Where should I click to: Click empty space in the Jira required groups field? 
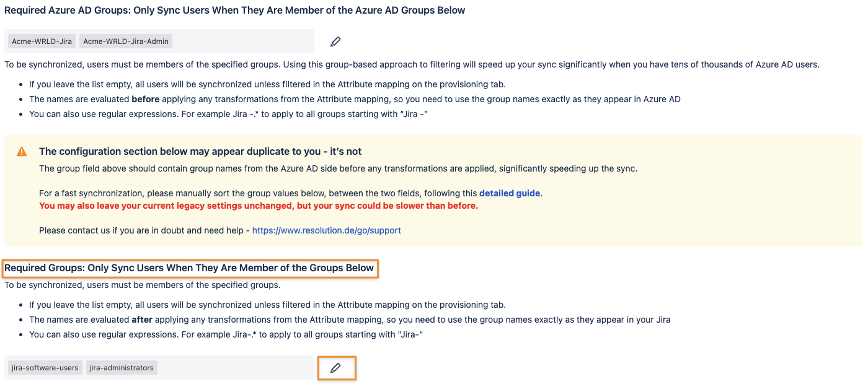(x=236, y=368)
